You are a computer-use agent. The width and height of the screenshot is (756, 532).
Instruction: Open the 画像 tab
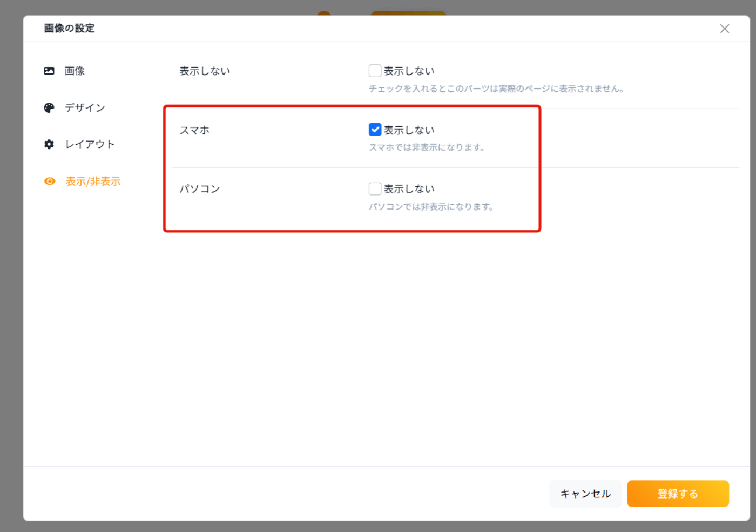(75, 71)
